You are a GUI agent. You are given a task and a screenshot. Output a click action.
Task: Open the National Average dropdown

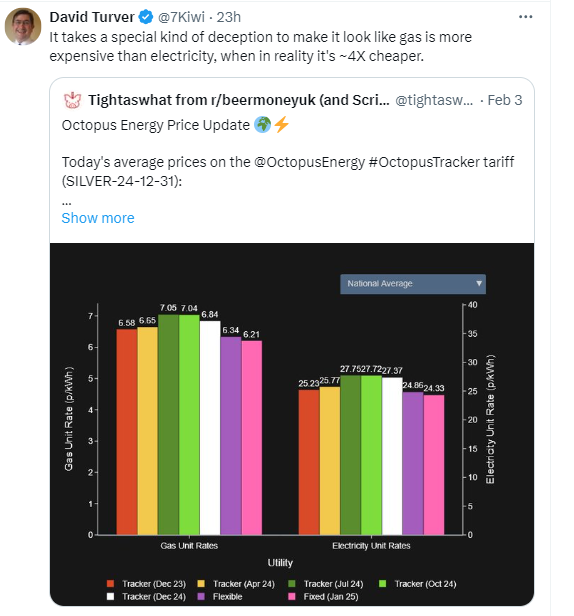413,284
